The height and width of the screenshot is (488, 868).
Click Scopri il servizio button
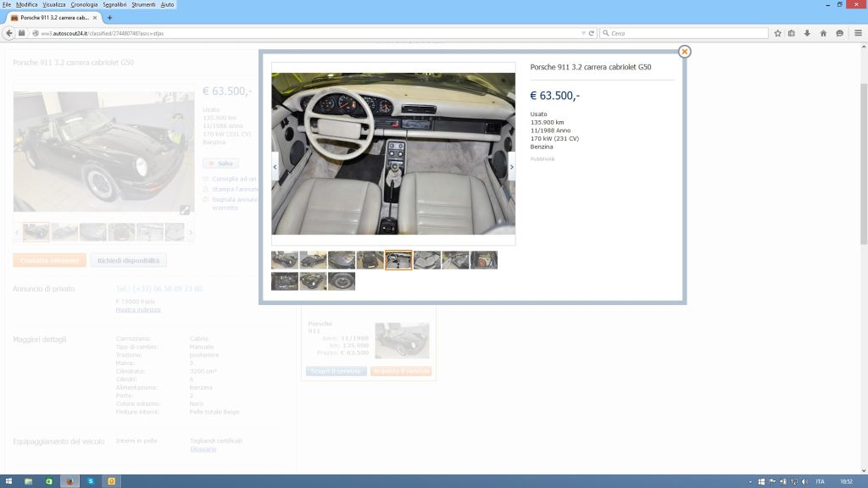(x=336, y=371)
